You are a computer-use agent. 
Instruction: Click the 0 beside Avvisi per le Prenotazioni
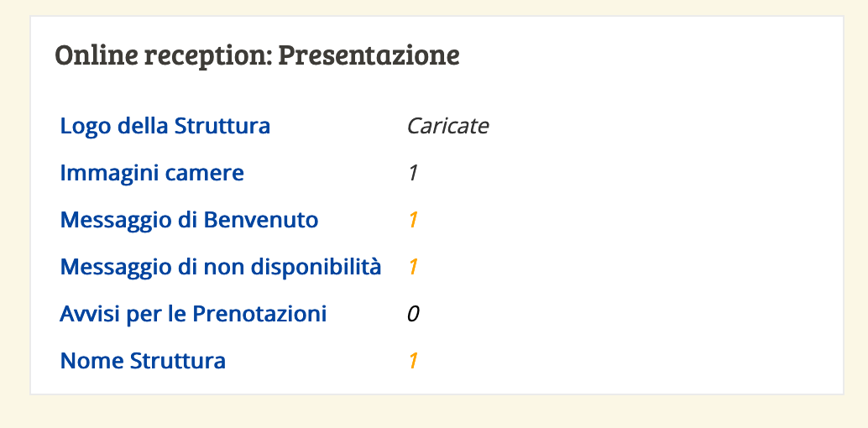[413, 314]
